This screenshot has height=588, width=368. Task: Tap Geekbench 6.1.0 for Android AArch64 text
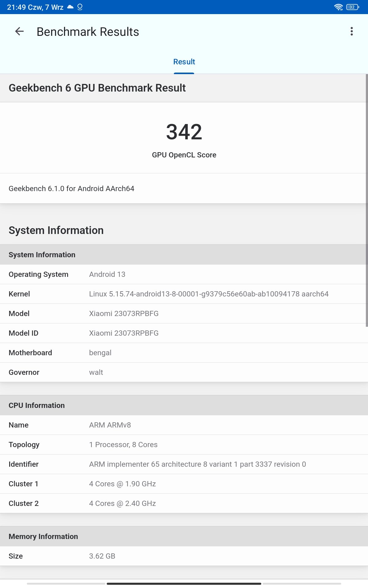[x=71, y=189]
